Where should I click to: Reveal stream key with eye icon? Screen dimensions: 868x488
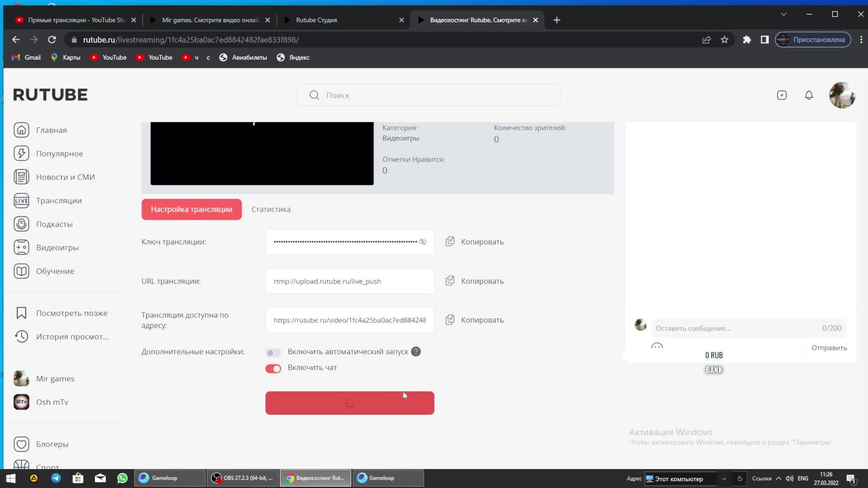[x=423, y=242]
